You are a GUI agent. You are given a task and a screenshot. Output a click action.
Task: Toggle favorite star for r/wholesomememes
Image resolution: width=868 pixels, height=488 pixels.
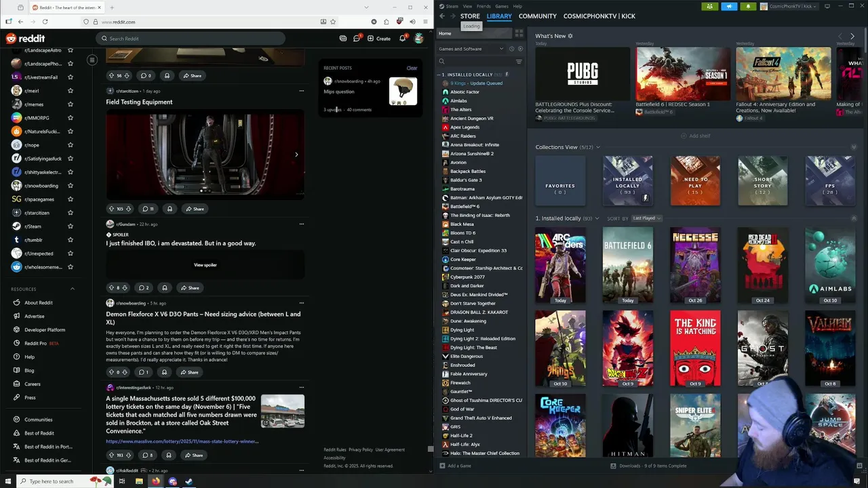point(70,267)
